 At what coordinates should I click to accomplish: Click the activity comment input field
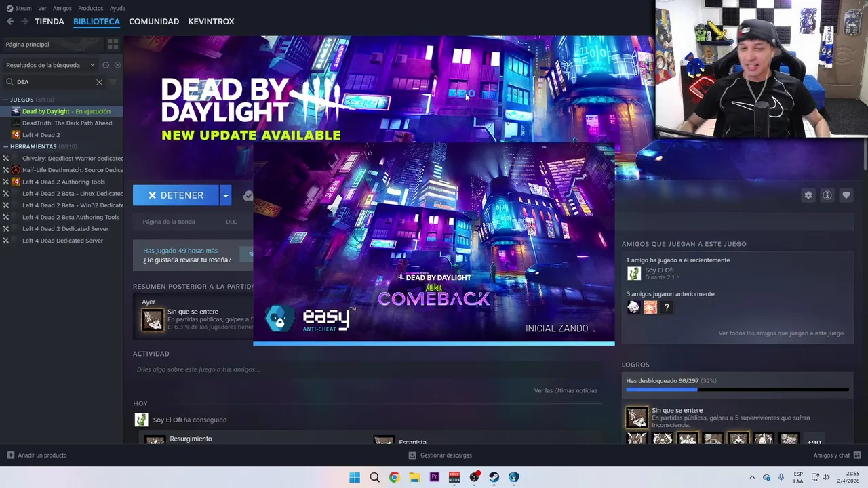pyautogui.click(x=366, y=369)
